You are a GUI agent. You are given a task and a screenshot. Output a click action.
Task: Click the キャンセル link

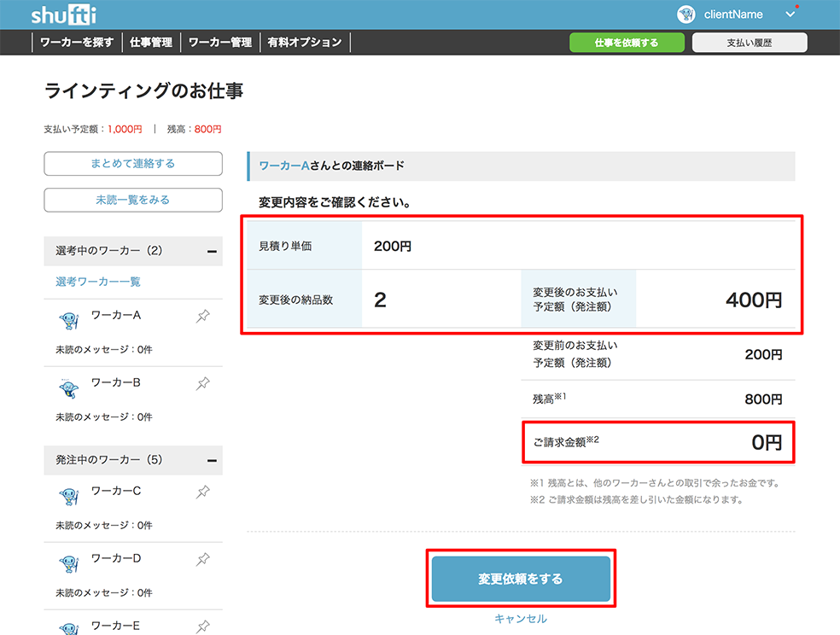coord(521,619)
